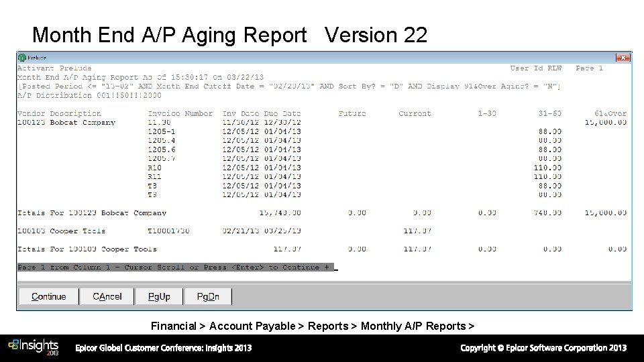Click the Monthly A/P Reports breadcrumb text
This screenshot has width=644, height=362.
[x=413, y=326]
